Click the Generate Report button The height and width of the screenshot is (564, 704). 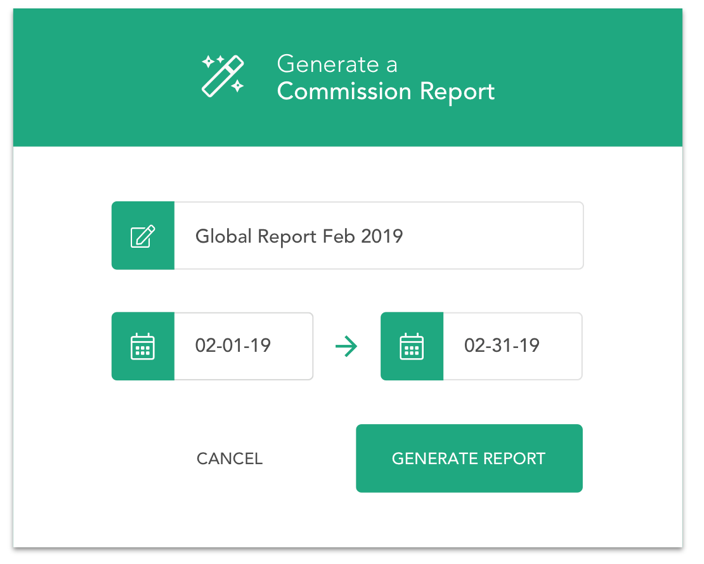(x=469, y=458)
